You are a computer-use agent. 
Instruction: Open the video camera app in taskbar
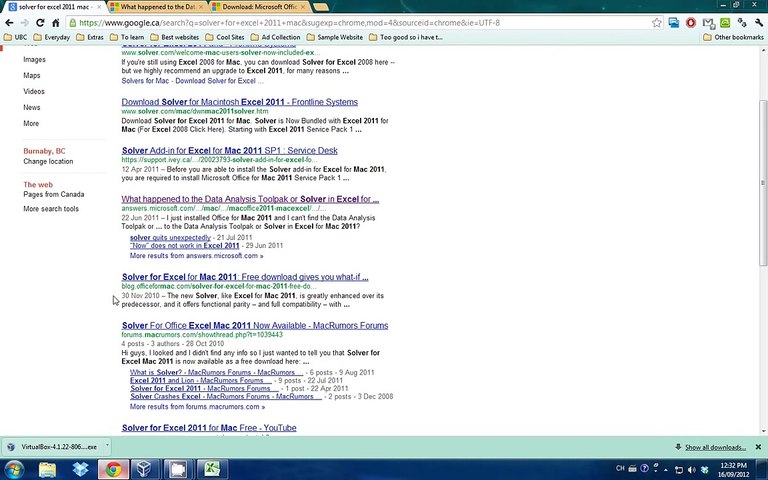click(x=178, y=469)
